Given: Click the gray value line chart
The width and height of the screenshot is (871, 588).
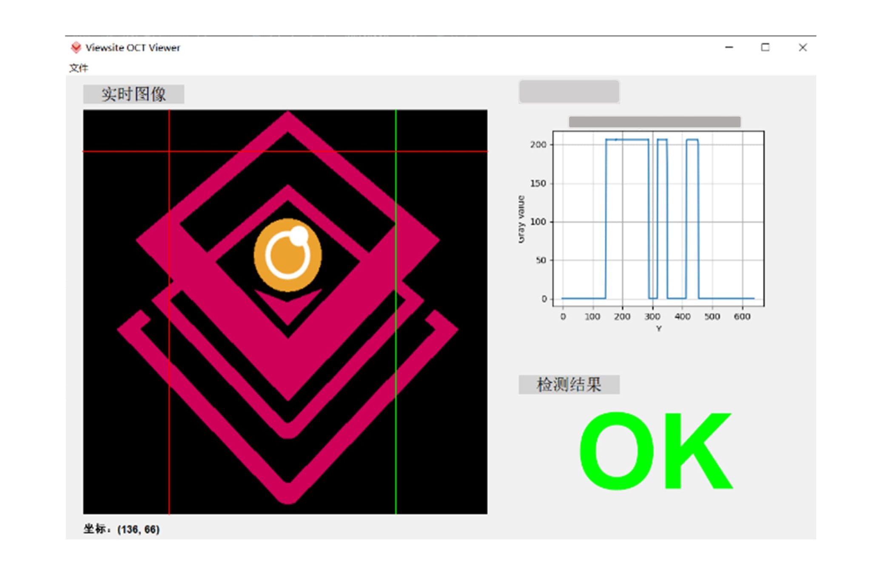Looking at the screenshot, I should 658,219.
